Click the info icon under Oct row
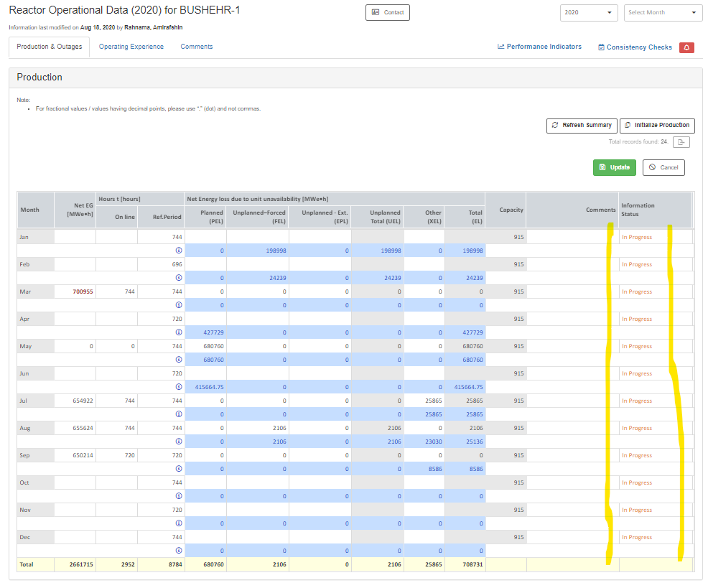 pyautogui.click(x=179, y=496)
